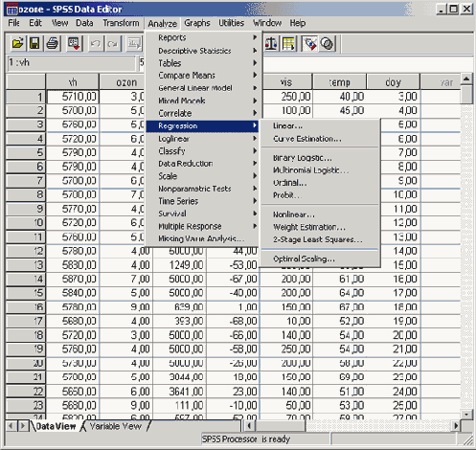Image resolution: width=476 pixels, height=450 pixels.
Task: Select cell 5710,00 in row 1
Action: (73, 97)
